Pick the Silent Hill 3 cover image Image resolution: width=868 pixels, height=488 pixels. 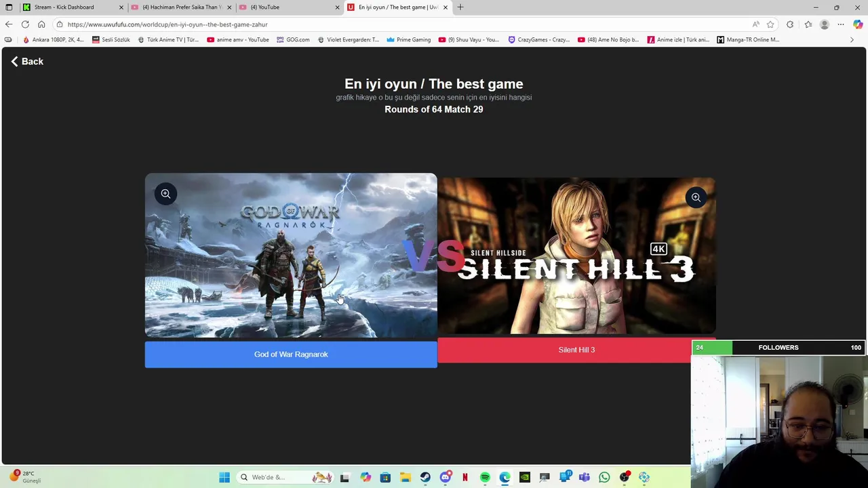coord(576,256)
